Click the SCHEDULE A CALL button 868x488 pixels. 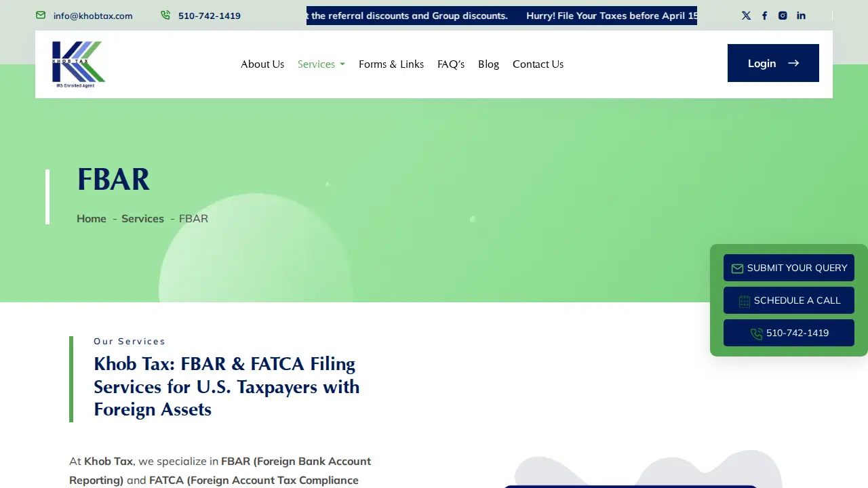point(789,300)
